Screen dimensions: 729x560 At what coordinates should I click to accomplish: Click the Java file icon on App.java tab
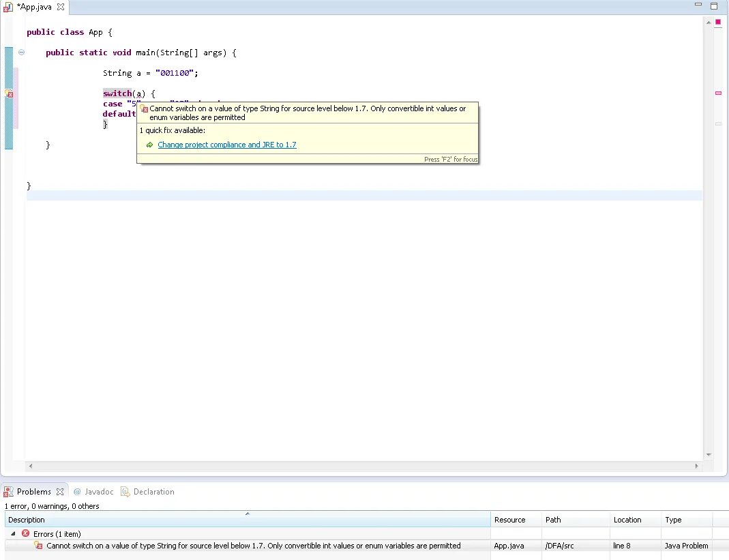click(8, 7)
